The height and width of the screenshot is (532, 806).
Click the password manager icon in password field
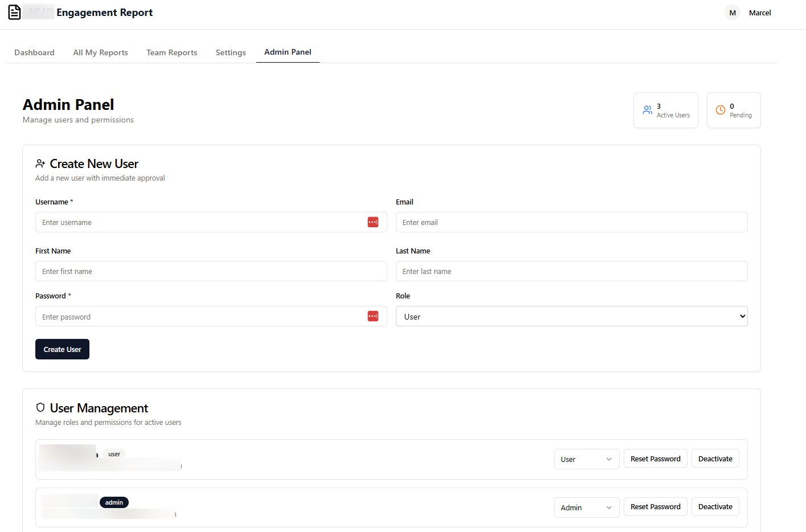coord(373,316)
